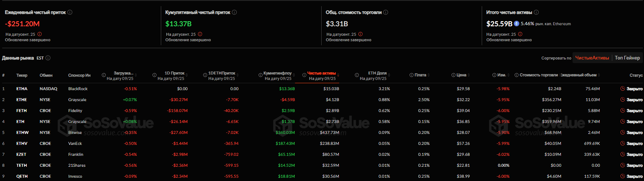Click NASDAQ exchange cell
This screenshot has height=181, width=644.
tap(49, 89)
